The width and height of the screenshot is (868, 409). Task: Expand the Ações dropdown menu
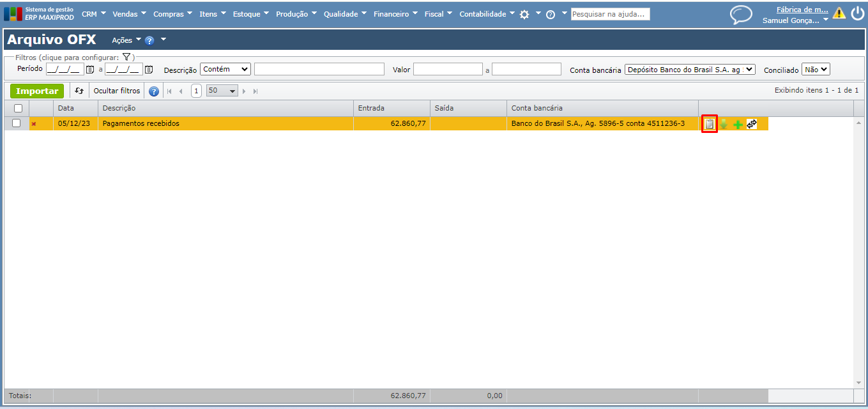pyautogui.click(x=126, y=40)
